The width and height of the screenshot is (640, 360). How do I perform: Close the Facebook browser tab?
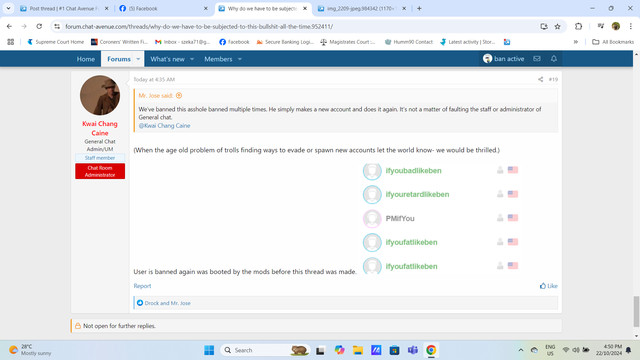tap(206, 8)
